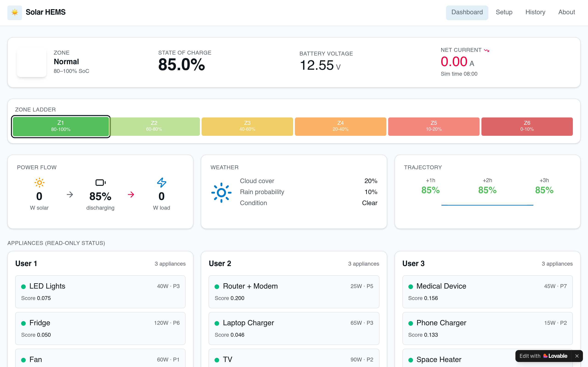Click the Medical Device green status dot
The height and width of the screenshot is (367, 588).
coord(411,287)
